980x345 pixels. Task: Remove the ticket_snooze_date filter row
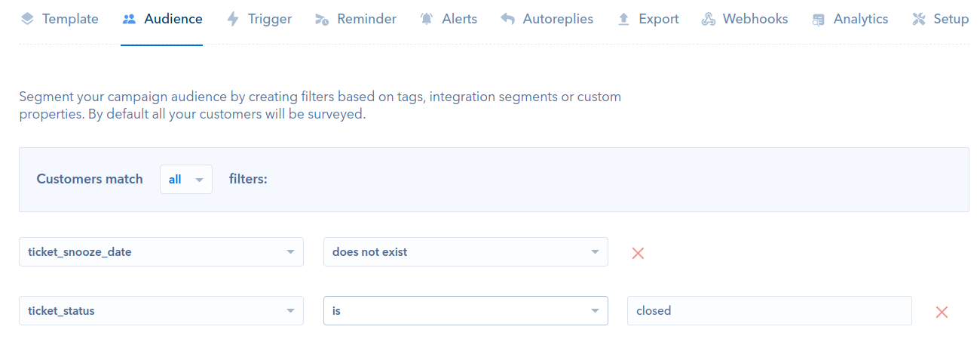pos(638,253)
